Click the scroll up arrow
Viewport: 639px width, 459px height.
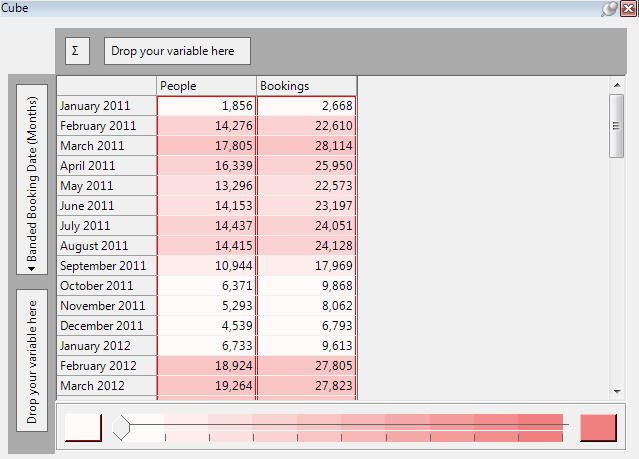click(x=617, y=85)
